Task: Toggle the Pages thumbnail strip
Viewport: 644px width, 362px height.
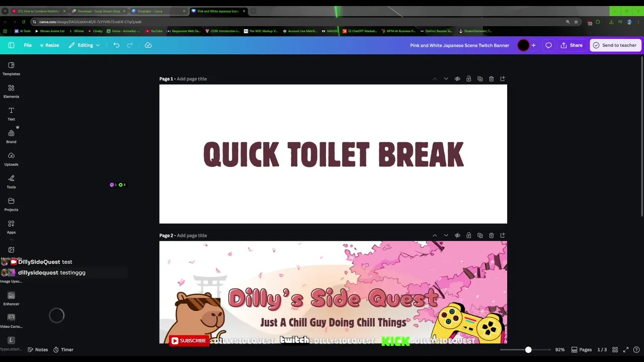Action: [x=581, y=349]
